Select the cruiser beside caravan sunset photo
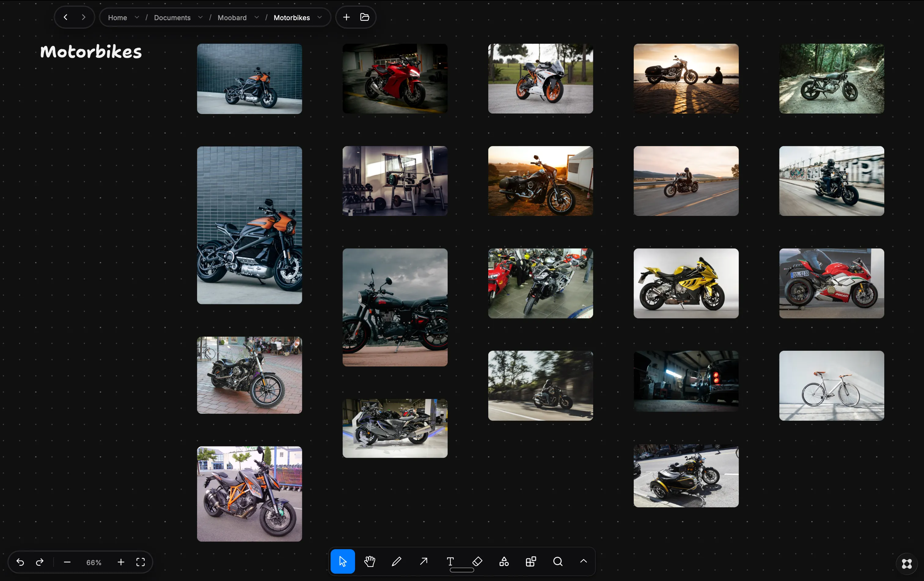Screen dimensions: 924x581 pyautogui.click(x=540, y=181)
